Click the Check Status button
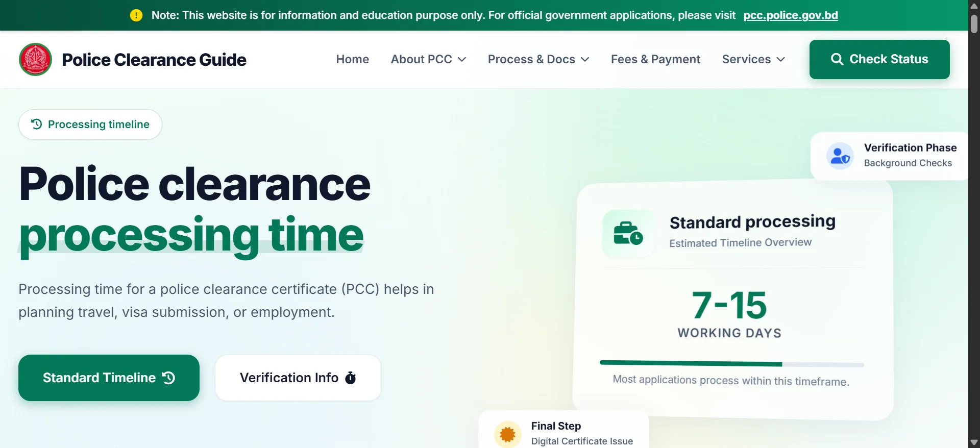The image size is (980, 448). coord(879,59)
